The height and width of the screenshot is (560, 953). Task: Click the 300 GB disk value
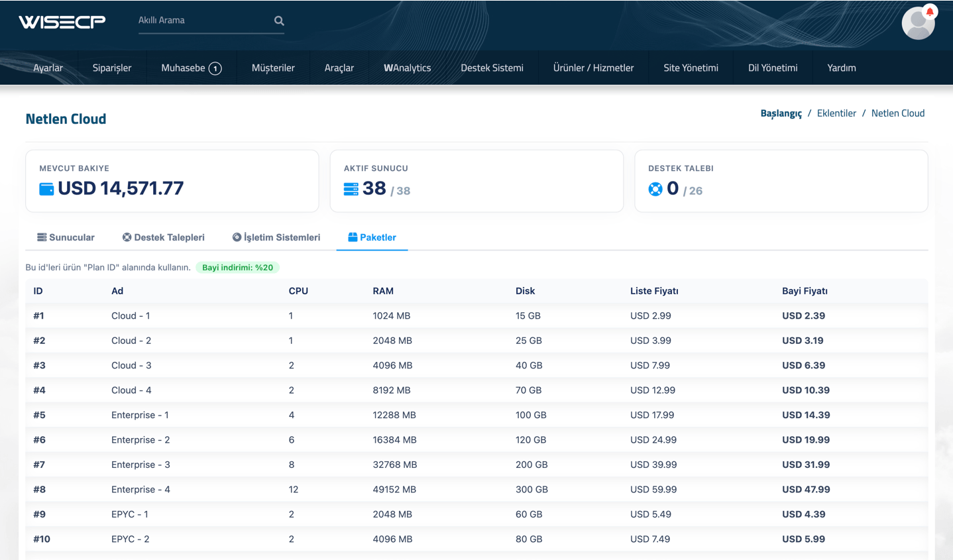click(532, 490)
